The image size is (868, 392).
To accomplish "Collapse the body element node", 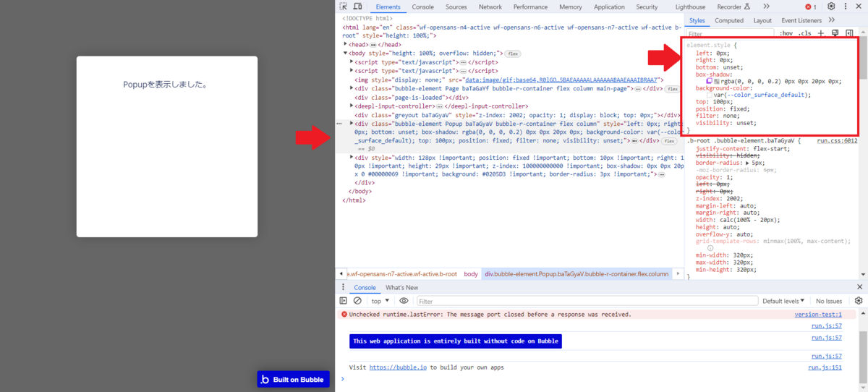I will (346, 54).
